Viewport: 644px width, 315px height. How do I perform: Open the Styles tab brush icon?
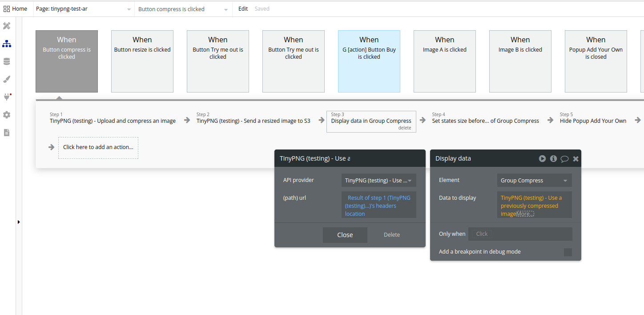click(x=7, y=79)
